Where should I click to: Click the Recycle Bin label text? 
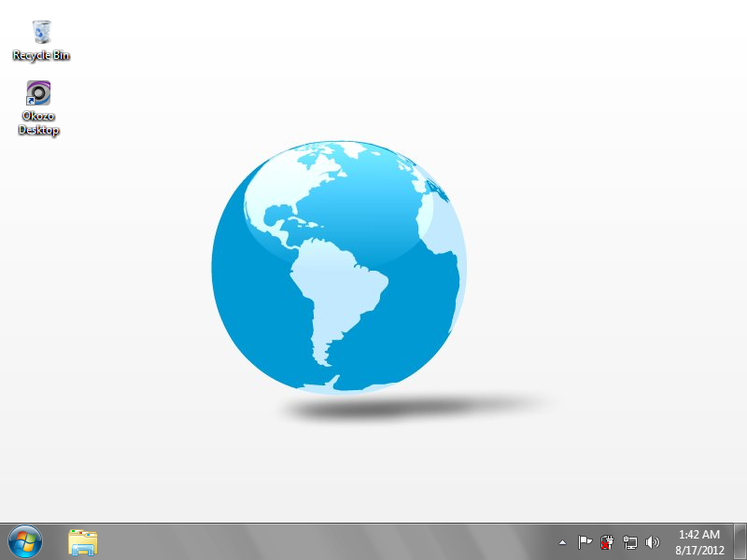tap(41, 55)
